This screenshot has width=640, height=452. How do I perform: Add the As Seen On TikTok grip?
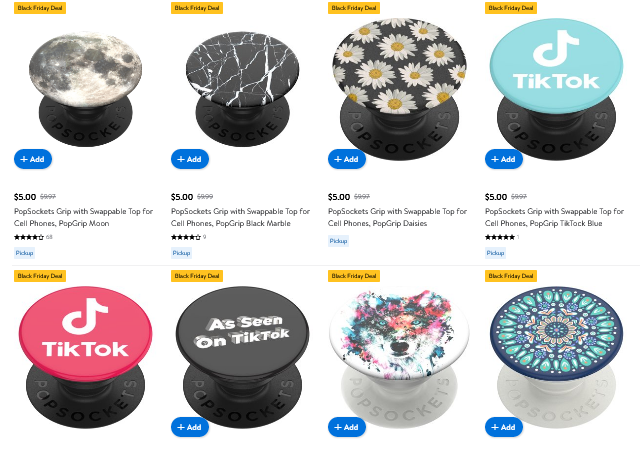tap(190, 427)
